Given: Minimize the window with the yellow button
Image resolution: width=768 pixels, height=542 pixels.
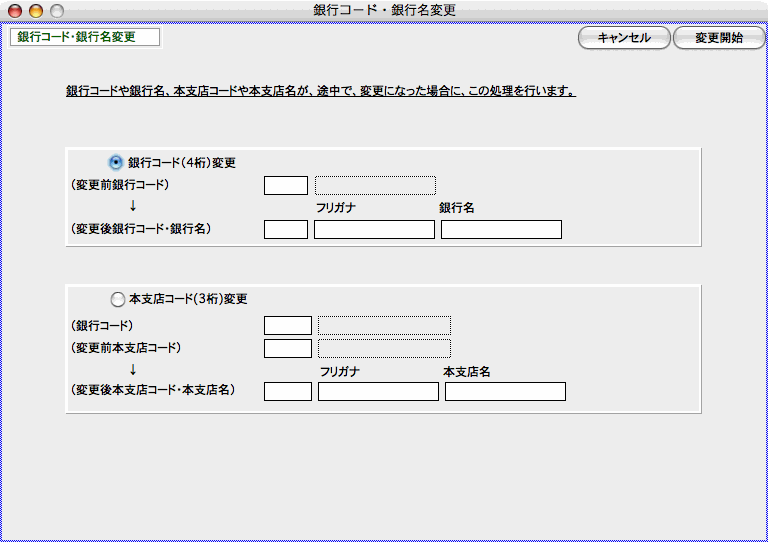Looking at the screenshot, I should coord(36,10).
